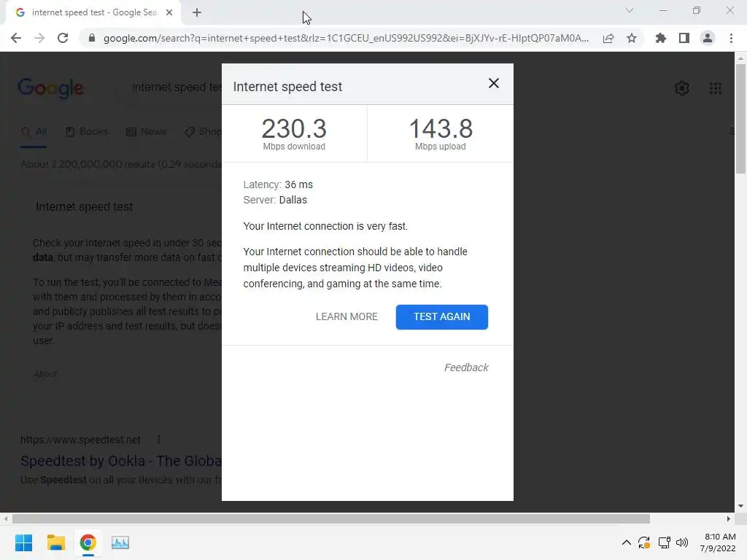Select the All search tab
The width and height of the screenshot is (747, 560).
pyautogui.click(x=34, y=131)
